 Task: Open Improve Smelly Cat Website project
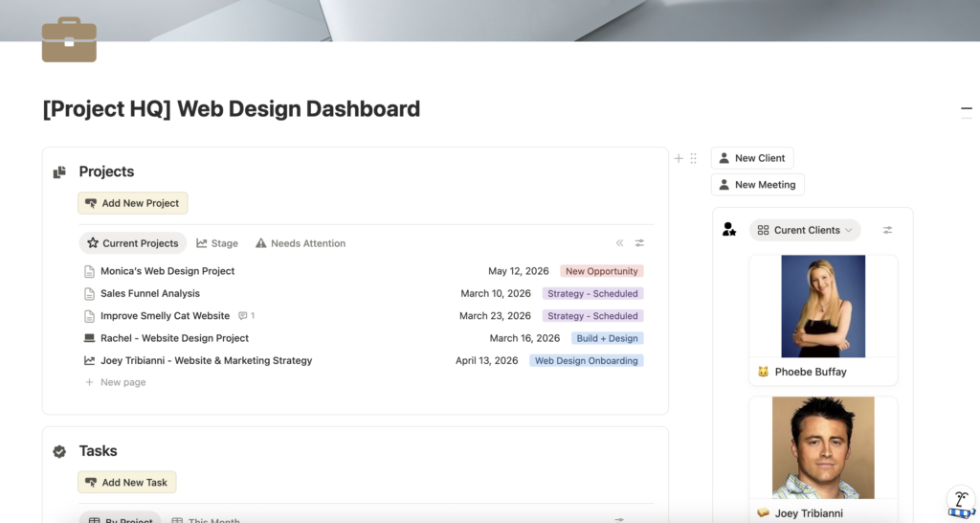[165, 316]
